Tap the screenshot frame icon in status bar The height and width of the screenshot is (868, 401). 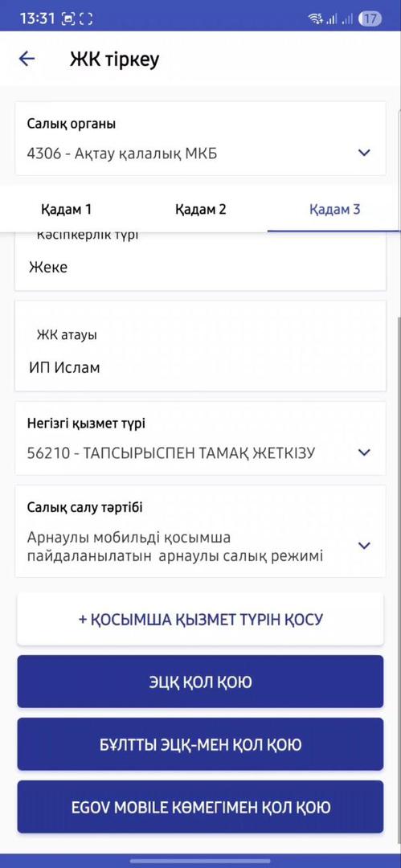(86, 18)
